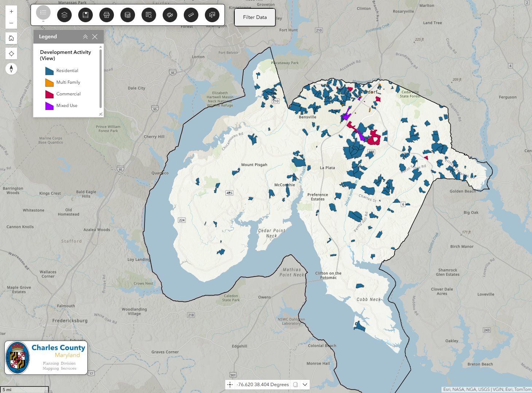Select the Measure ruler tool
The image size is (532, 393).
tap(191, 15)
